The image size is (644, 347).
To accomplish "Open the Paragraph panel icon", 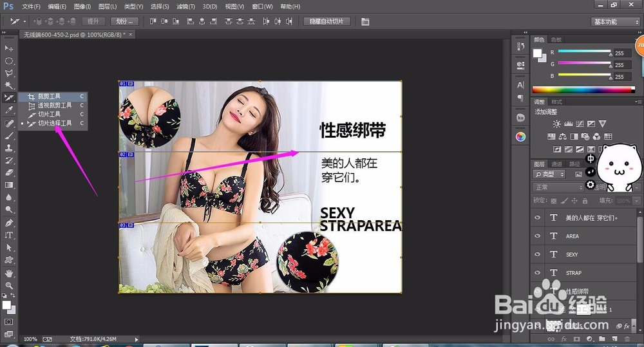I will pos(520,98).
